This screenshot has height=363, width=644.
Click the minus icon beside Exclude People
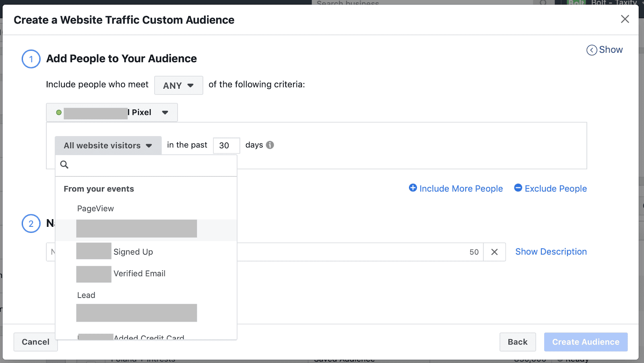(x=518, y=188)
